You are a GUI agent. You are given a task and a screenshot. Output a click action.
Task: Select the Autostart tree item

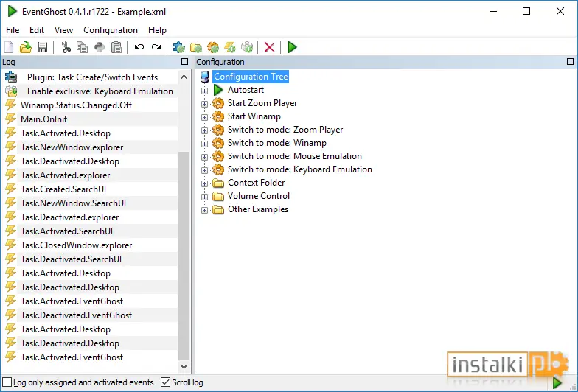(x=246, y=90)
